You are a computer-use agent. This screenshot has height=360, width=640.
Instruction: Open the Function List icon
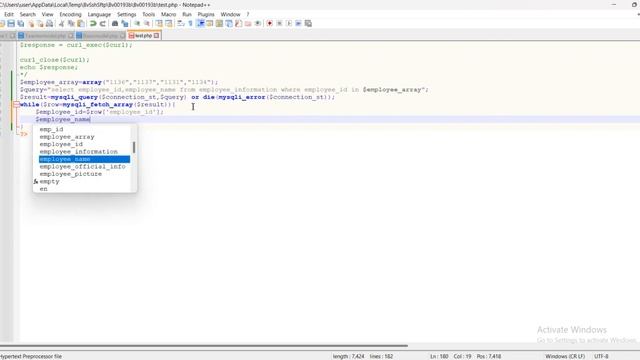coord(238,24)
